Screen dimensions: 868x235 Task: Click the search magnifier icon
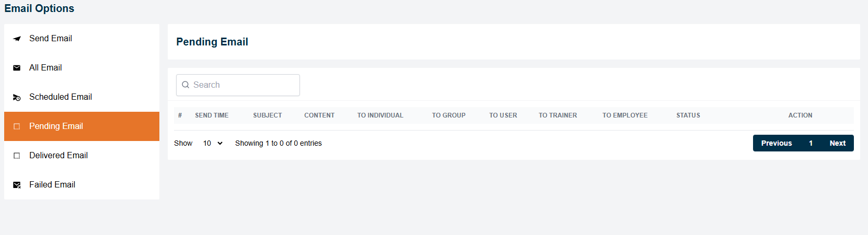pos(186,85)
